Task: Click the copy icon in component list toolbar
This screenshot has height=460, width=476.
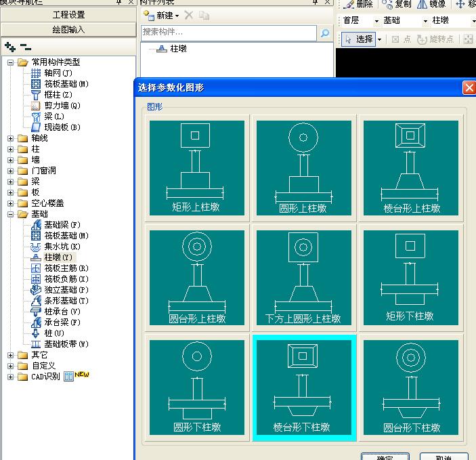Action: 204,15
